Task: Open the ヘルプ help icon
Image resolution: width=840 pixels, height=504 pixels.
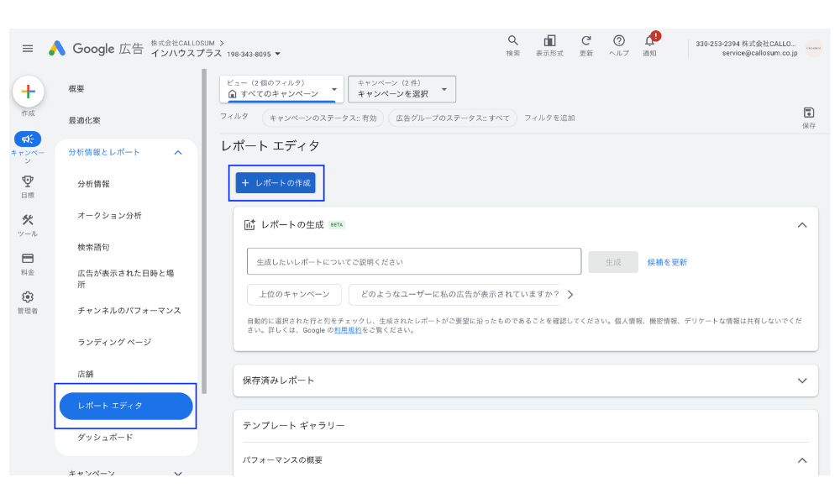Action: pos(619,39)
